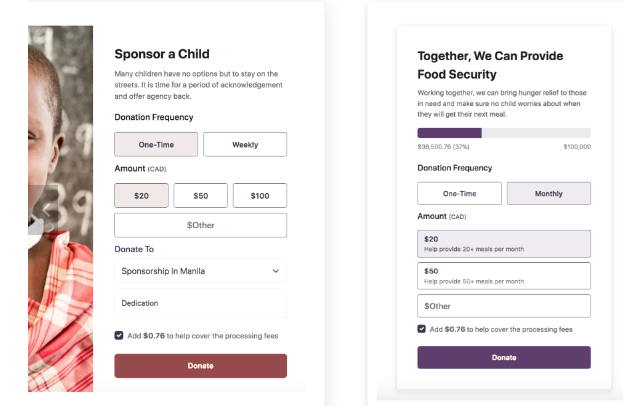Select the $50 option providing 50+ meals
Screen dimensions: 623x406
[503, 275]
